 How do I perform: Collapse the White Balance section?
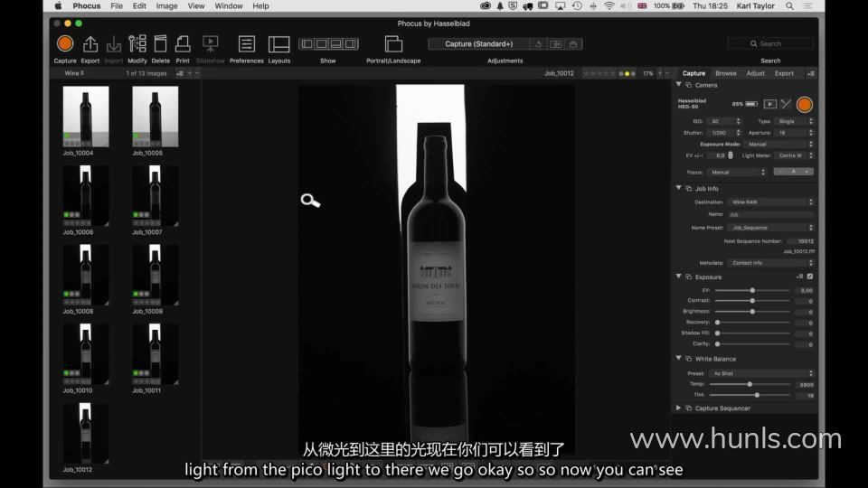[x=679, y=359]
